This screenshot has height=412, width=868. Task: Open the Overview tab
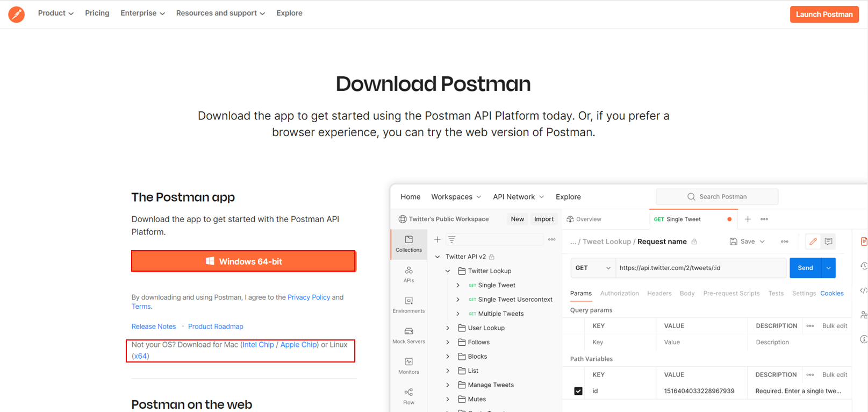pos(584,219)
